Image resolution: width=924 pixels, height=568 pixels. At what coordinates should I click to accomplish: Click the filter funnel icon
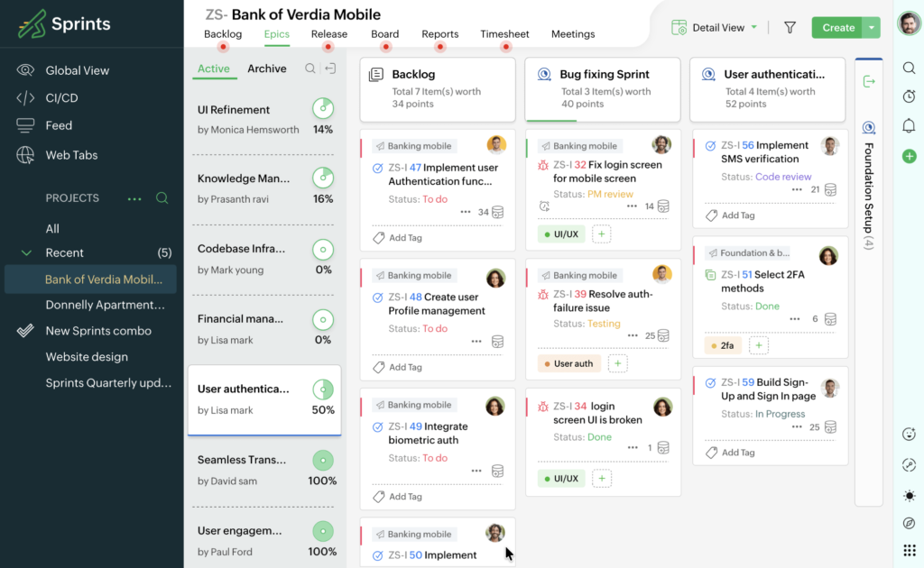(x=790, y=28)
